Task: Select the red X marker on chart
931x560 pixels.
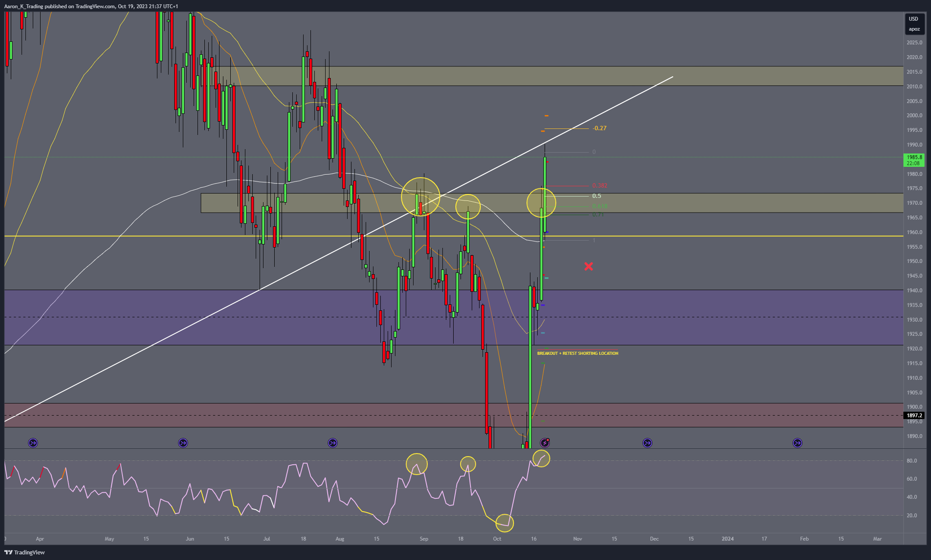Action: pos(589,266)
